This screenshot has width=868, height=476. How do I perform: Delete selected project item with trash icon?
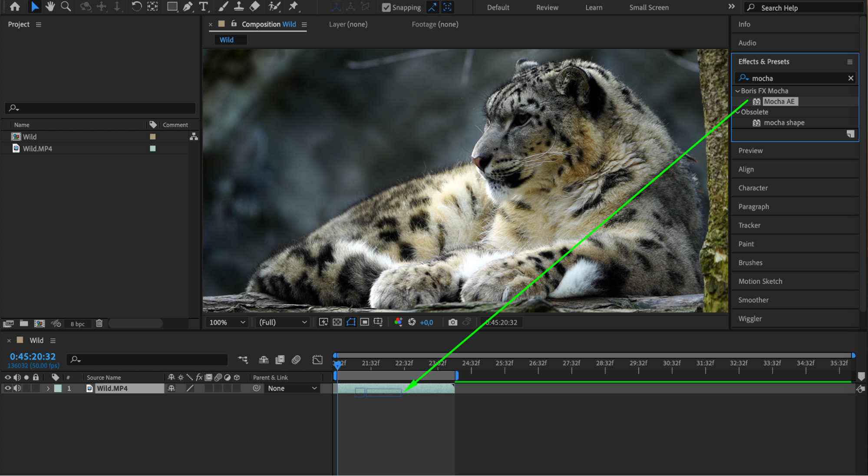coord(99,324)
